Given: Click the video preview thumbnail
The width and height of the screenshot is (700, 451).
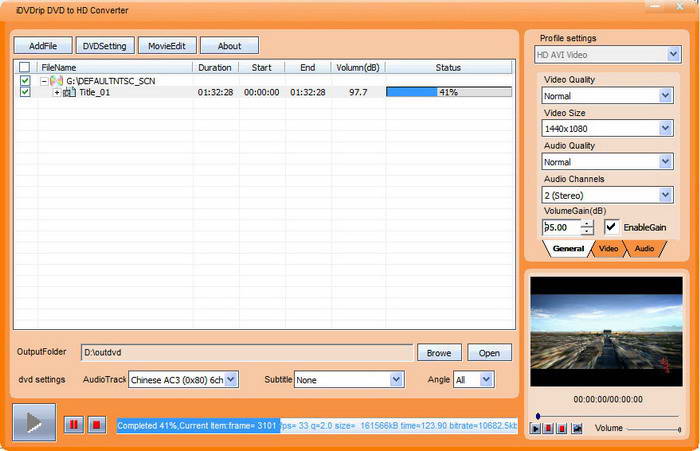Looking at the screenshot, I should pyautogui.click(x=606, y=331).
